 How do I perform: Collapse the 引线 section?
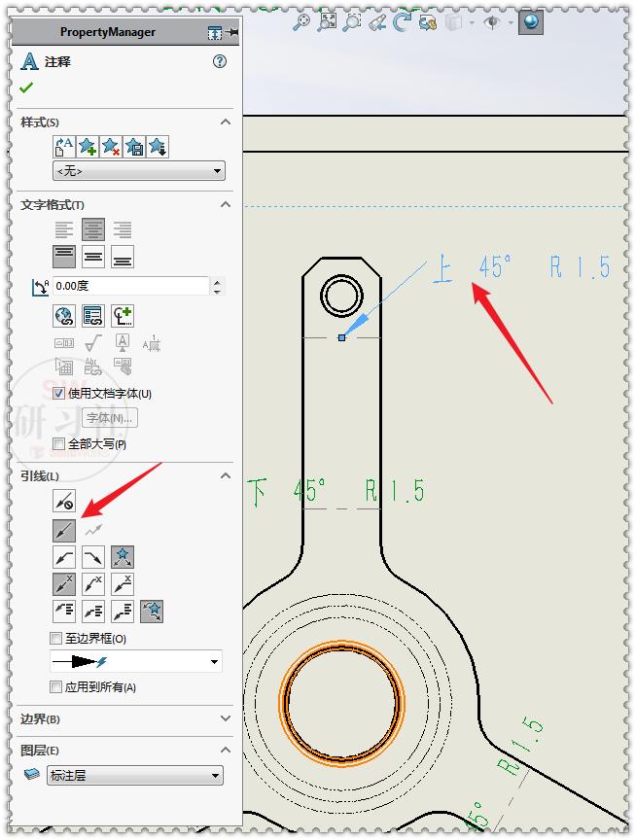click(226, 475)
